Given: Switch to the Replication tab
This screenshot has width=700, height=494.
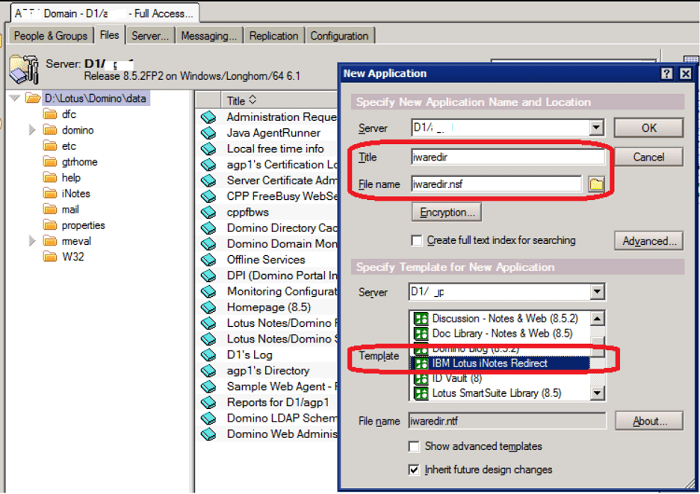Looking at the screenshot, I should coord(274,36).
